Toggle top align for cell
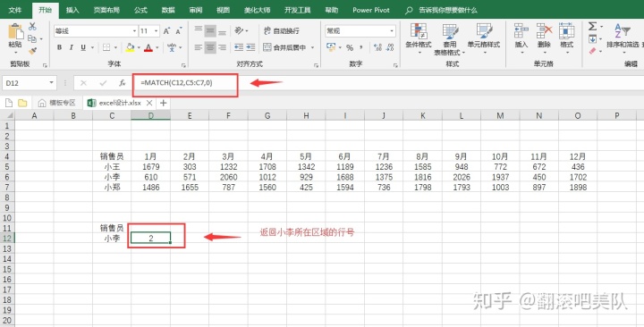644x327 pixels. 199,30
